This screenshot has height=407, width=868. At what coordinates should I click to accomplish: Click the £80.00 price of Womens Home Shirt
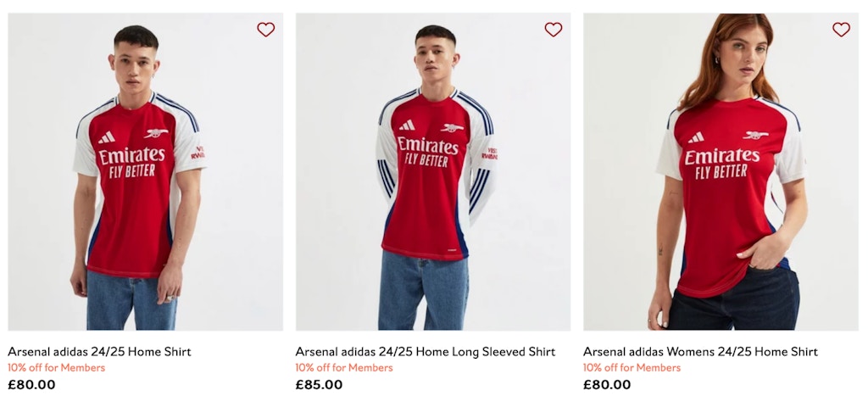607,385
